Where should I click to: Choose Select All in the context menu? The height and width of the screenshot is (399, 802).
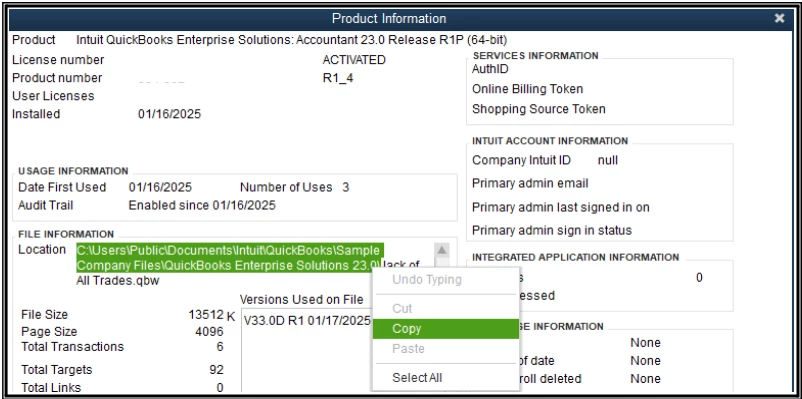[x=446, y=378]
